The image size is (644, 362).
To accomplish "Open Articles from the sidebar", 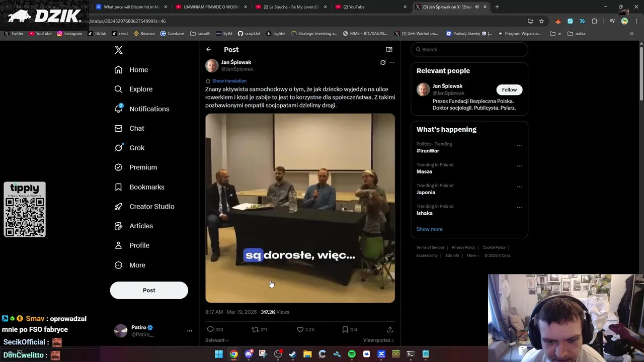I will pyautogui.click(x=133, y=226).
